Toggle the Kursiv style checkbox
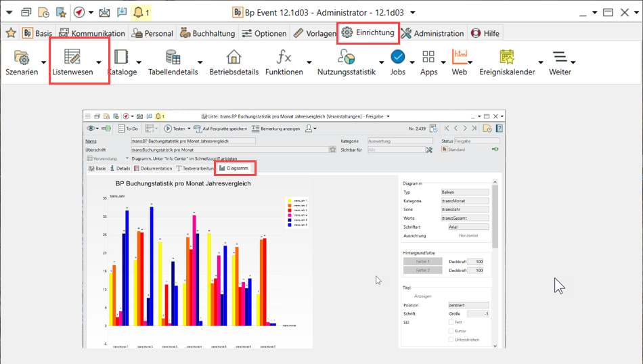 (x=451, y=331)
